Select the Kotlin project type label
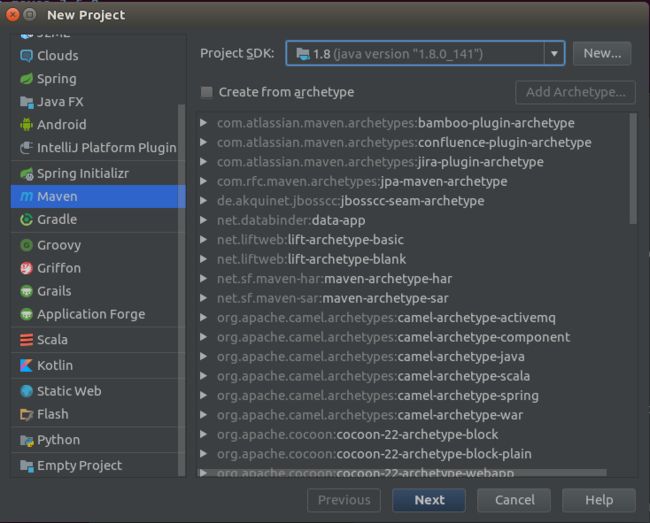 (x=55, y=366)
